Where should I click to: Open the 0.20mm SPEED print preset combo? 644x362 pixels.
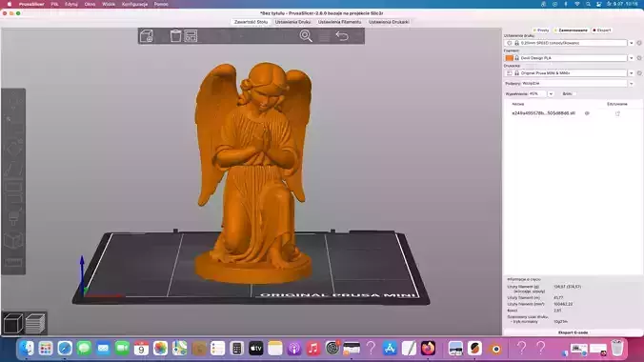(x=566, y=43)
